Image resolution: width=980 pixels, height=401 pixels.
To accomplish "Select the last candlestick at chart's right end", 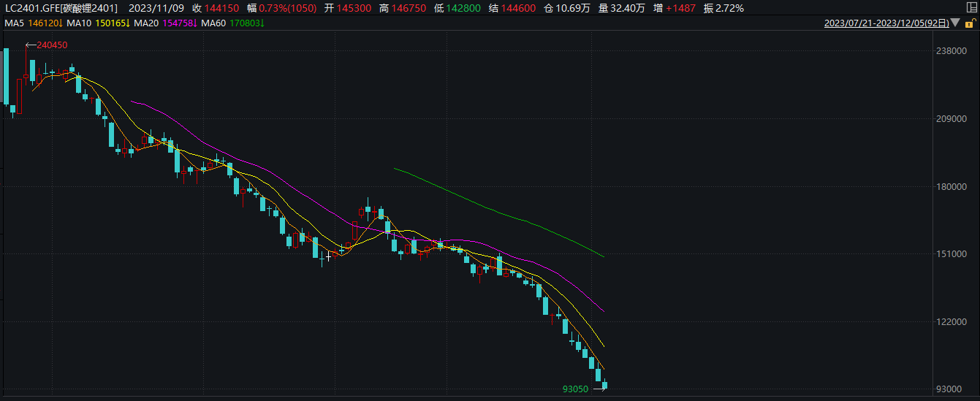I will pyautogui.click(x=604, y=385).
